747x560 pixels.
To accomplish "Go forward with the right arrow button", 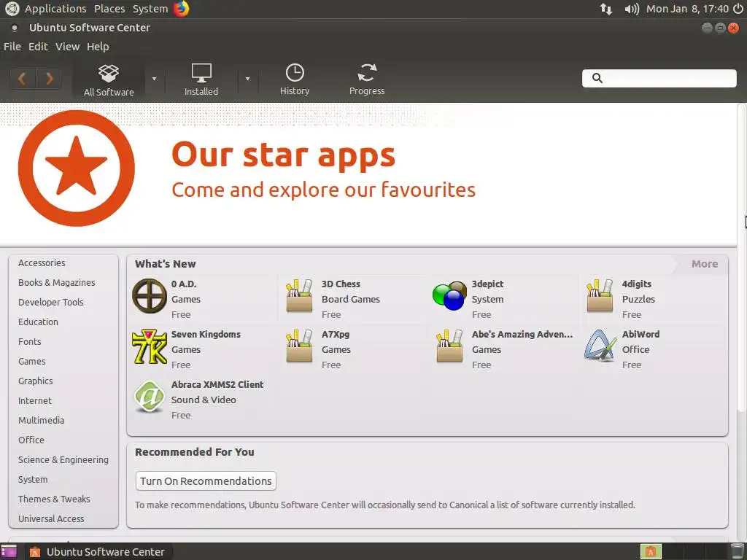I will pos(49,79).
